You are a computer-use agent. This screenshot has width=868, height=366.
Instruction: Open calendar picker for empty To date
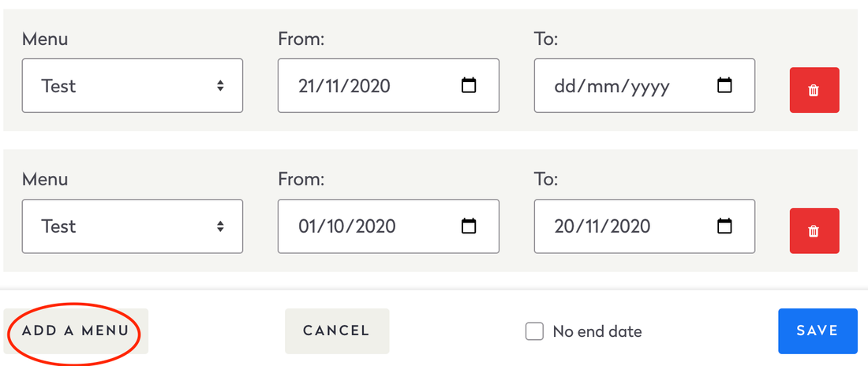[724, 85]
